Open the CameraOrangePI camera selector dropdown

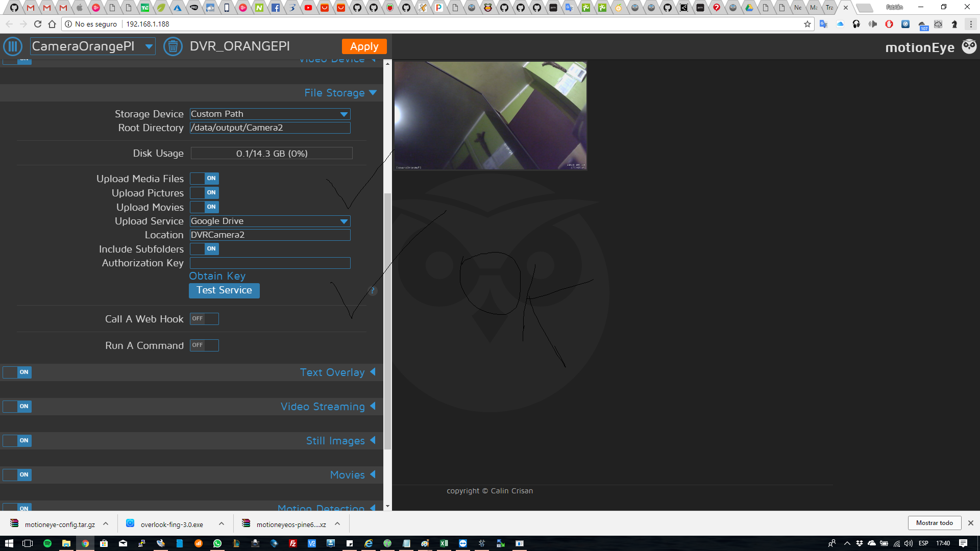[92, 46]
